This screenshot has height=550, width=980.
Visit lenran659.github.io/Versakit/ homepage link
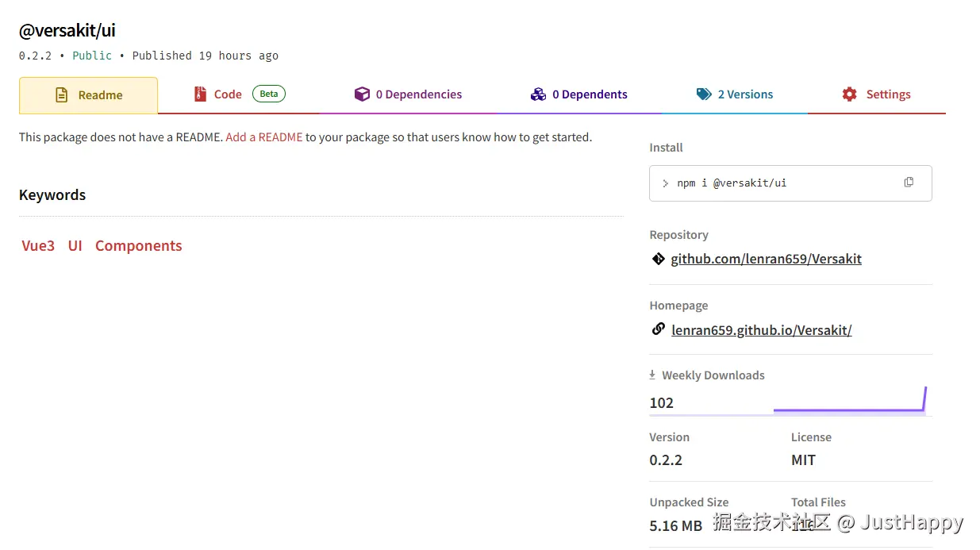762,330
